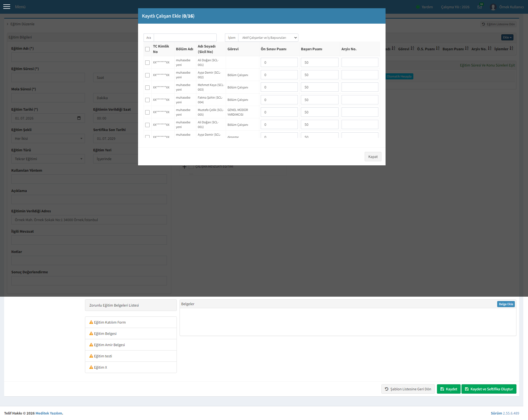The width and height of the screenshot is (528, 420).
Task: Open the hamburger menu icon
Action: click(x=7, y=7)
